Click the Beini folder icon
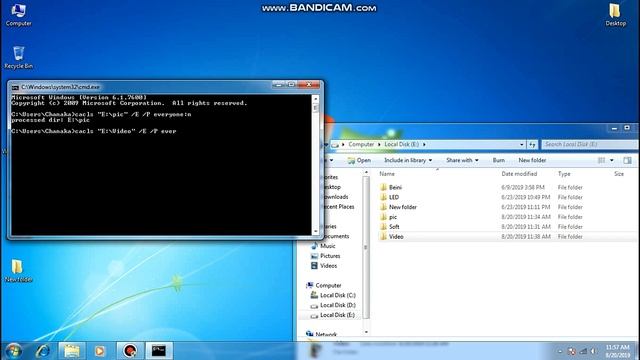640x360 pixels. 383,187
